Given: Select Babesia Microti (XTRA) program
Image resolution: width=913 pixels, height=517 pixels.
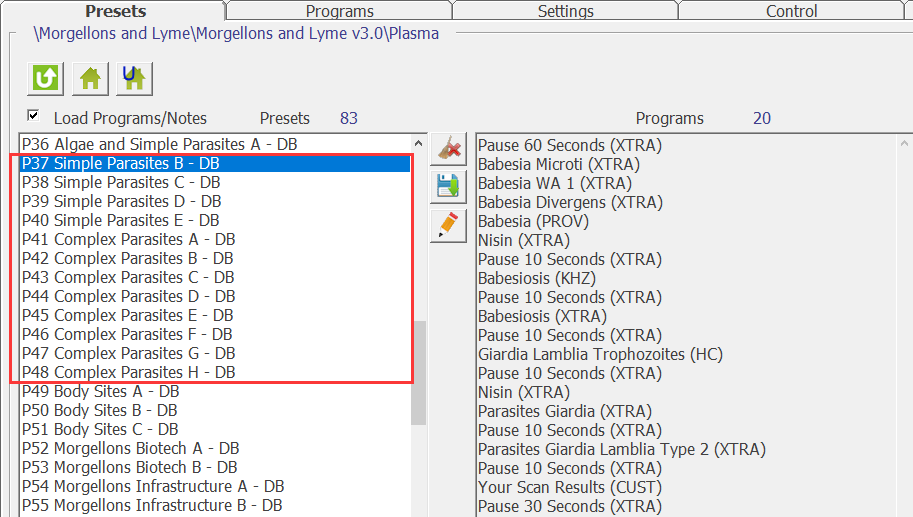Looking at the screenshot, I should point(558,164).
